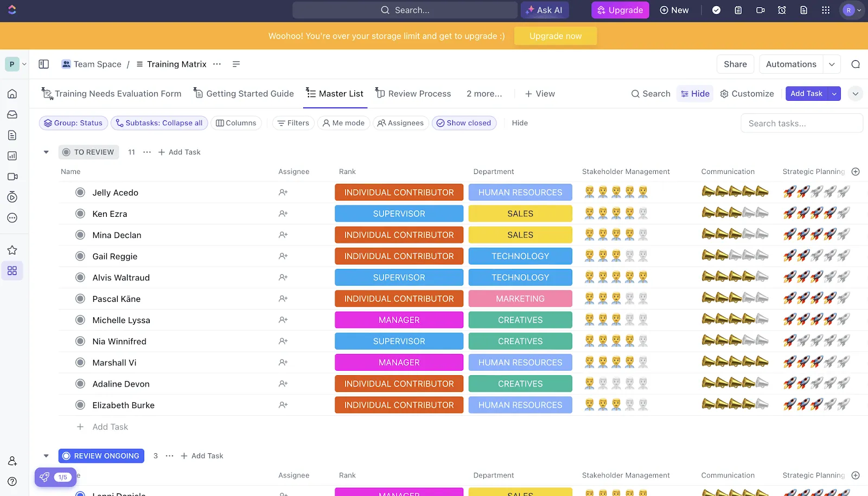Viewport: 868px width, 496px height.
Task: Switch to Training Needs Evaluation Form tab
Action: [112, 94]
